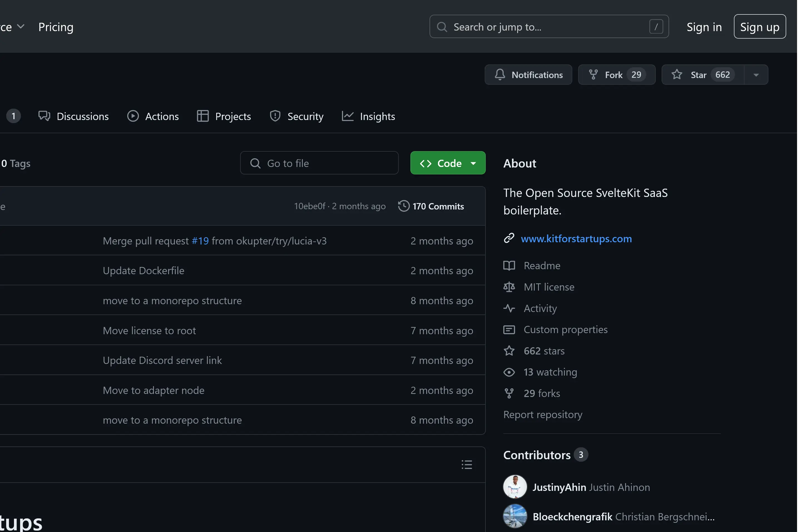This screenshot has width=799, height=532.
Task: Expand the Code button dropdown
Action: pyautogui.click(x=473, y=163)
